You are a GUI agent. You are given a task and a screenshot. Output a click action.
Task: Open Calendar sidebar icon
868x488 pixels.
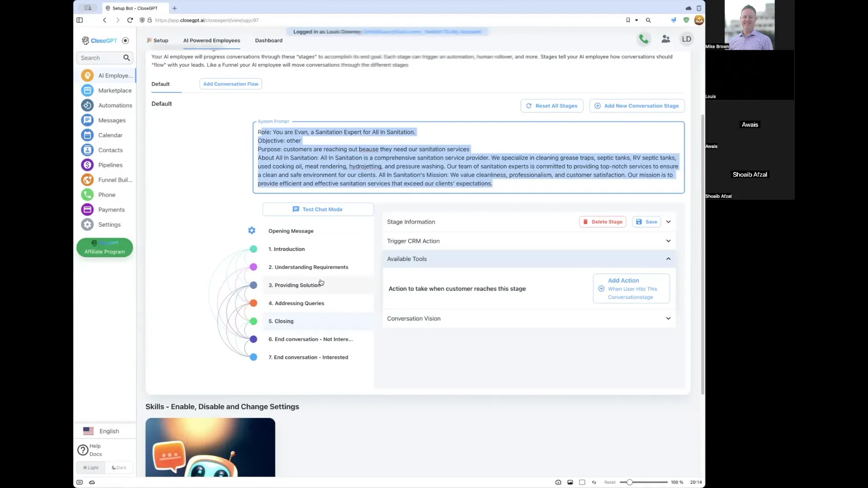(87, 135)
